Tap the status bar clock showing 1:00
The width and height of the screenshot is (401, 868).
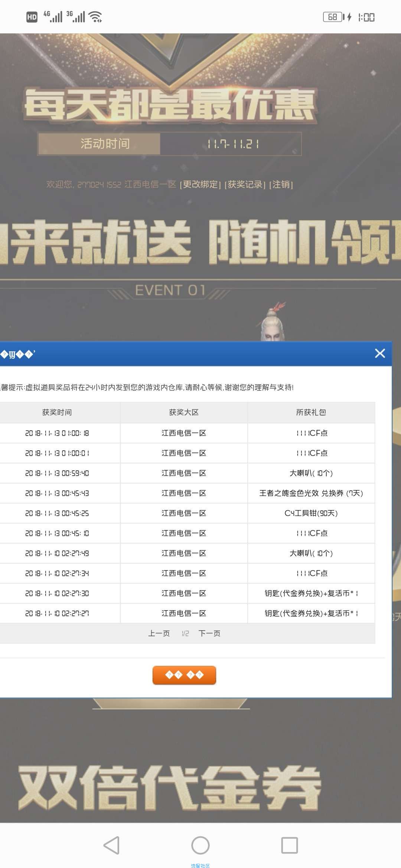(366, 17)
